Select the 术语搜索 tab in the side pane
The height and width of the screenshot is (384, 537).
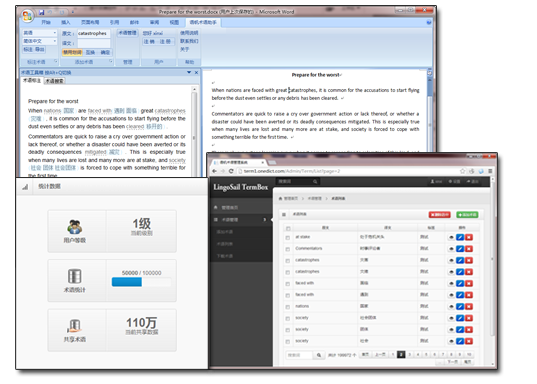[54, 81]
